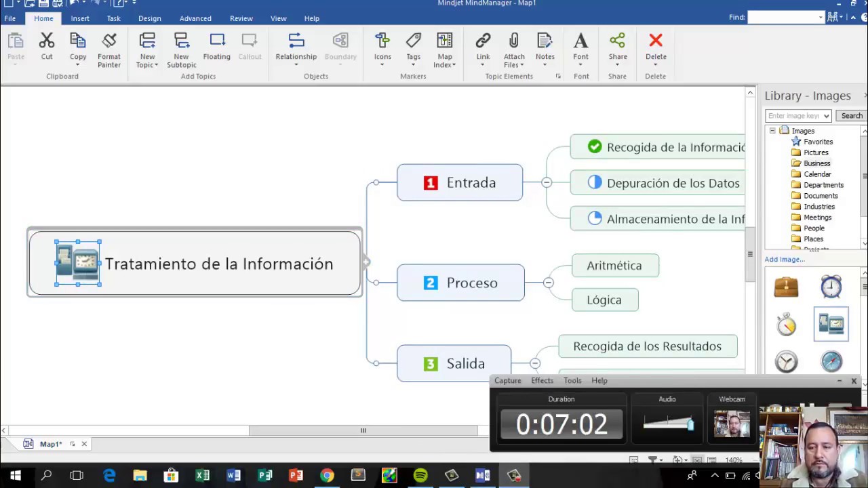Click the Cut scissors icon

tap(47, 41)
